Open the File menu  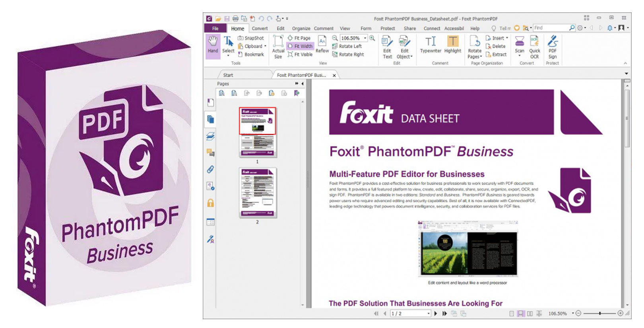tap(215, 28)
